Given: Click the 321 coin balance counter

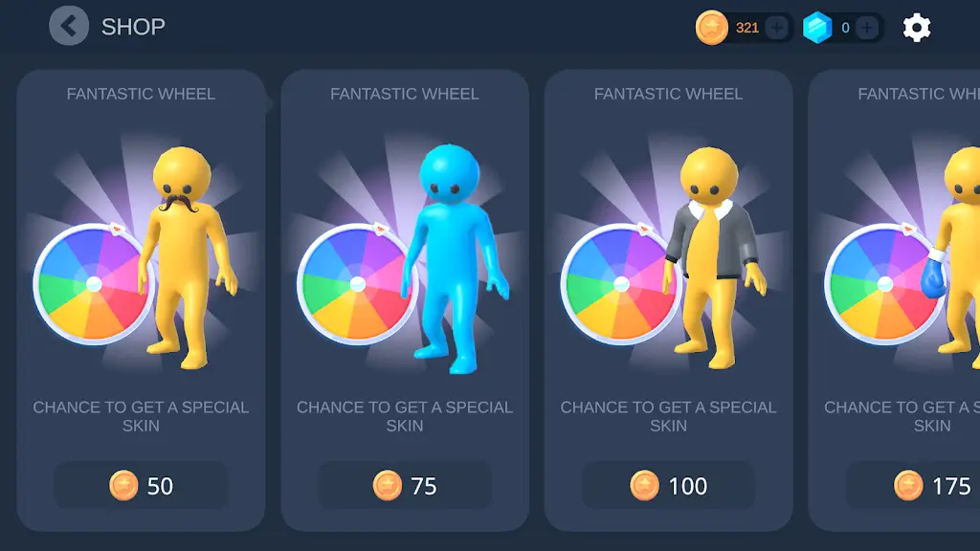Looking at the screenshot, I should pos(746,28).
